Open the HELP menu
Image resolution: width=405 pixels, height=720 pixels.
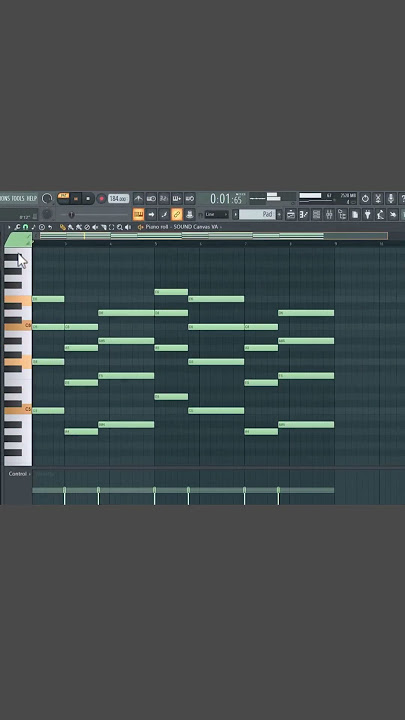pos(31,198)
